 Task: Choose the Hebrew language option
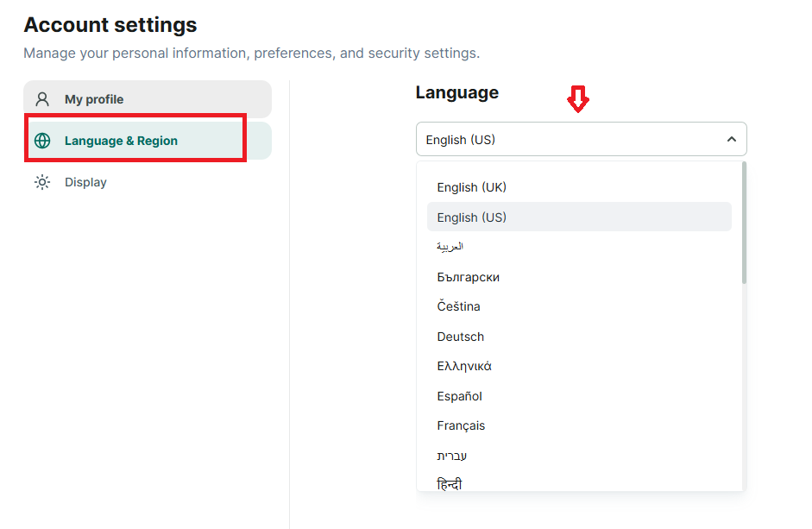click(579, 456)
